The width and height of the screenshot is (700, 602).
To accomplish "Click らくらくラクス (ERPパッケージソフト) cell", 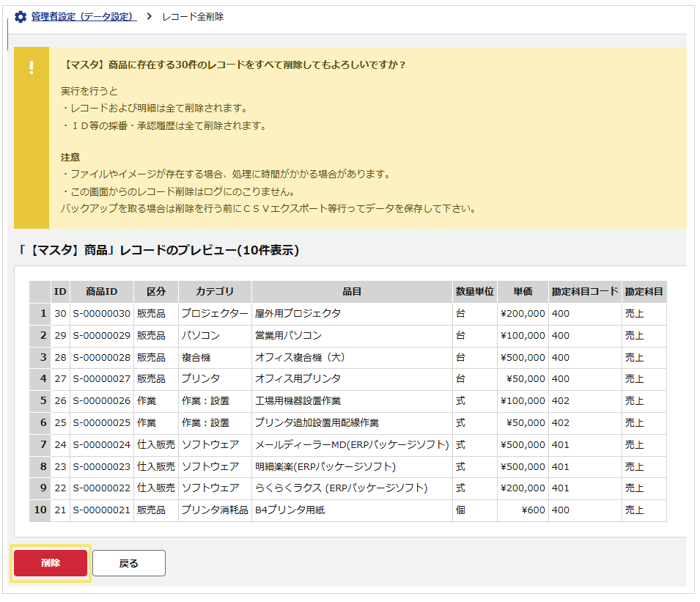I will coord(352,488).
